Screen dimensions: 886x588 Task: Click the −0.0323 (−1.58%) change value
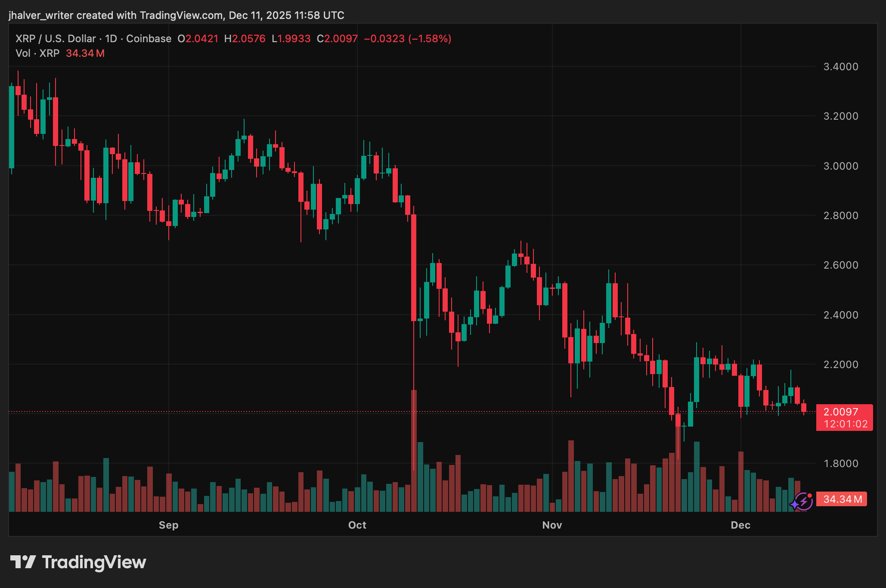coord(407,39)
